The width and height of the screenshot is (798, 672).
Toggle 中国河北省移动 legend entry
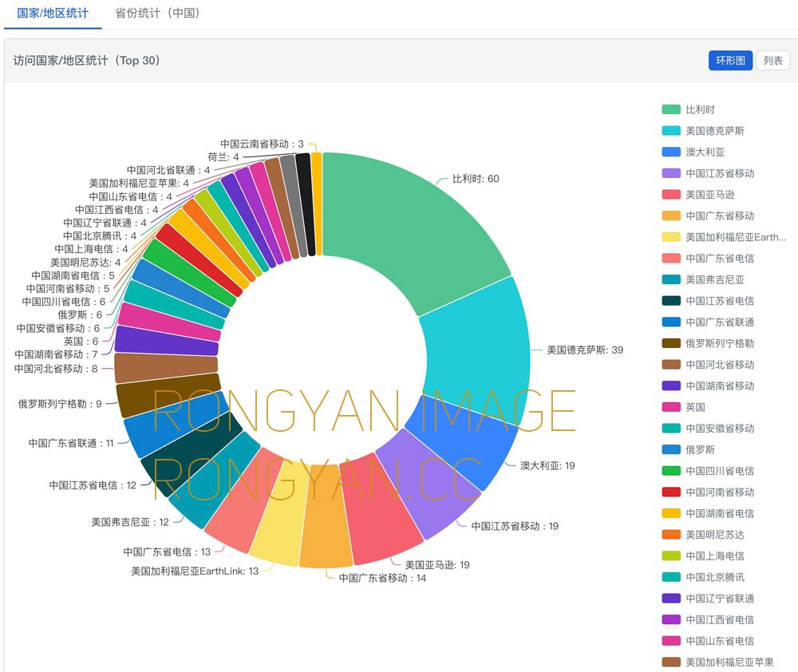pos(708,365)
